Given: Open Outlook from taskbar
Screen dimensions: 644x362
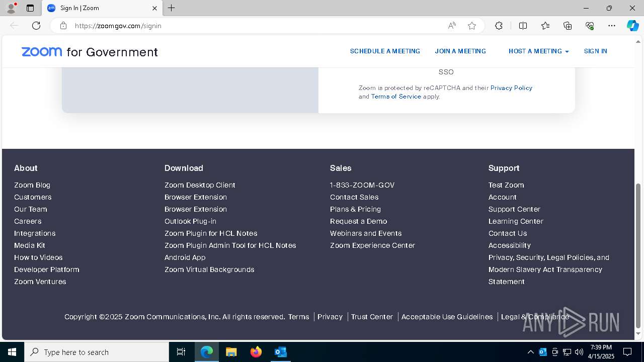Looking at the screenshot, I should [280, 352].
